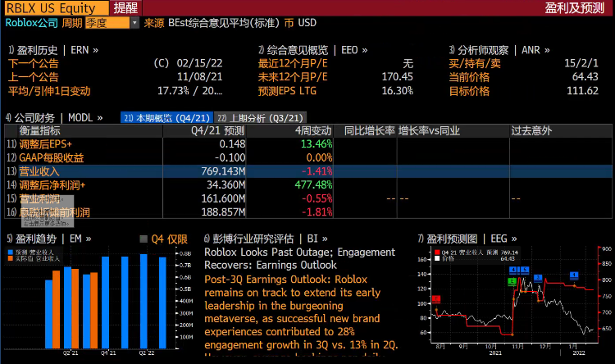The height and width of the screenshot is (364, 615).
Task: Select the 调整后EPS+ row
Action: click(x=307, y=144)
